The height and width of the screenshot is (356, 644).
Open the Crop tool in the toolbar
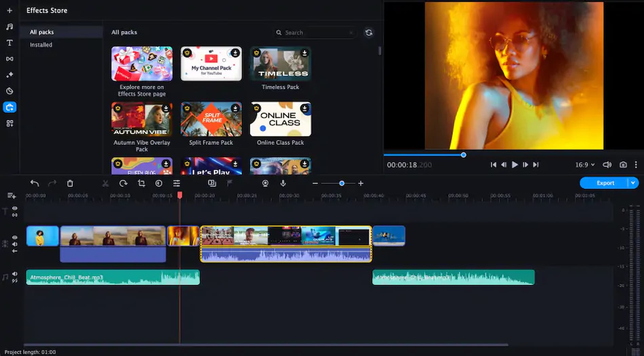pos(141,183)
